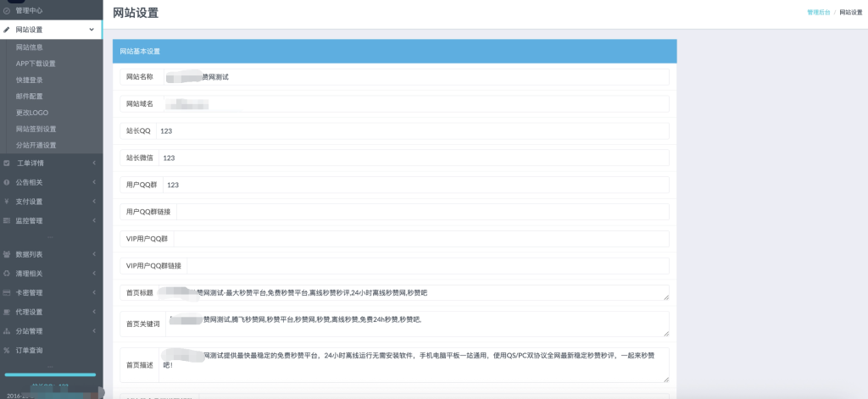868x399 pixels.
Task: Open the 清理相关 sidebar menu
Action: [30, 274]
